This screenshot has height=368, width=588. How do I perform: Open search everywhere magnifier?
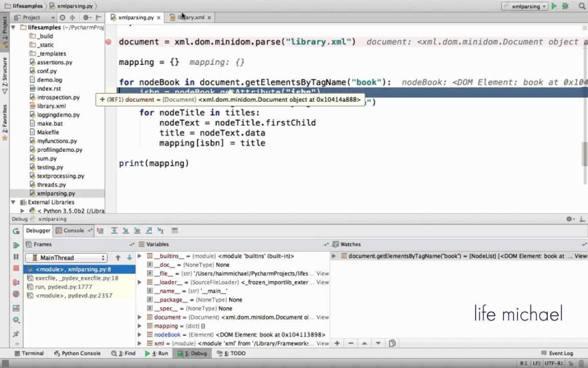582,6
